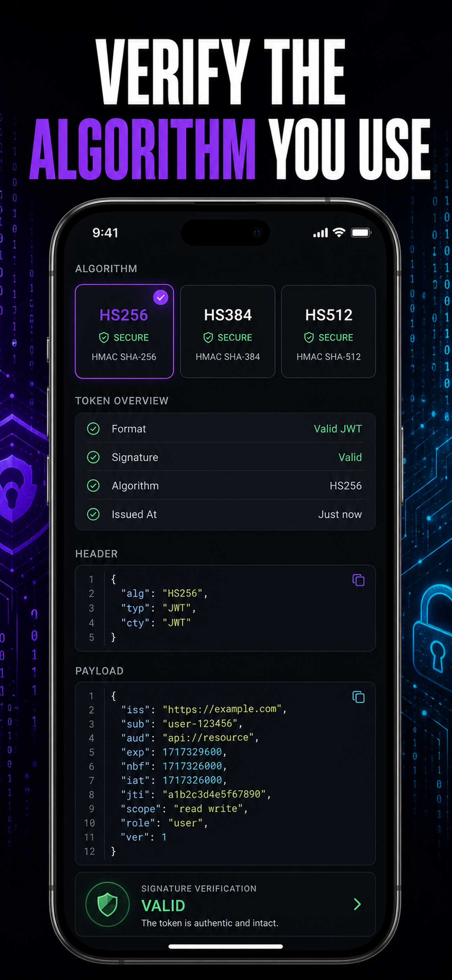452x980 pixels.
Task: Click the "jti" a1b2c3d4e5f67890 line
Action: [196, 794]
